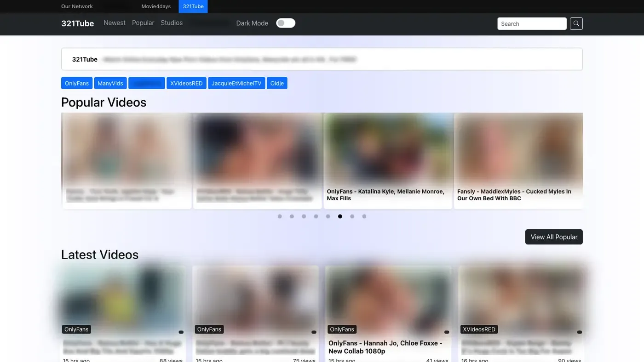Jump to the third carousel slide dot
Viewport: 644px width, 362px height.
[x=304, y=216]
